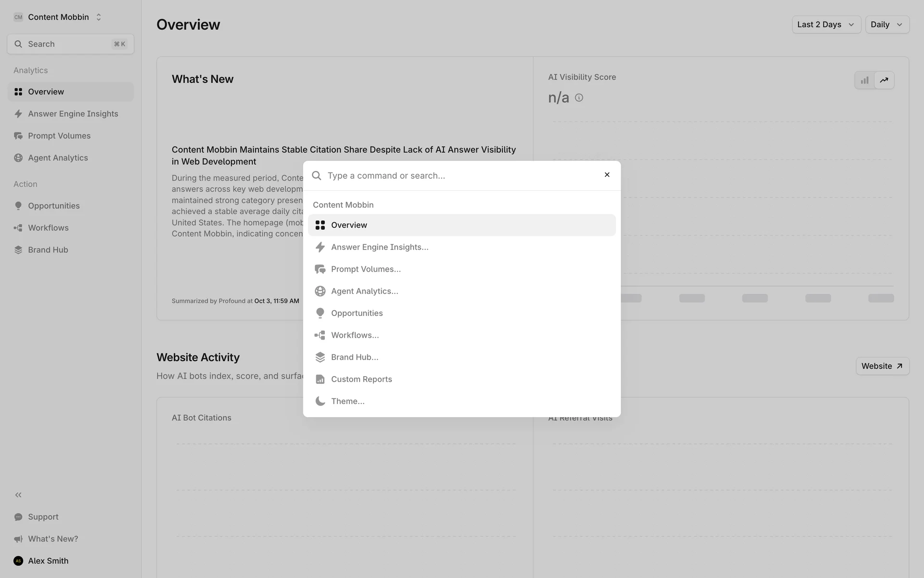Click the AI Visibility Score info icon
This screenshot has width=924, height=578.
pyautogui.click(x=579, y=98)
